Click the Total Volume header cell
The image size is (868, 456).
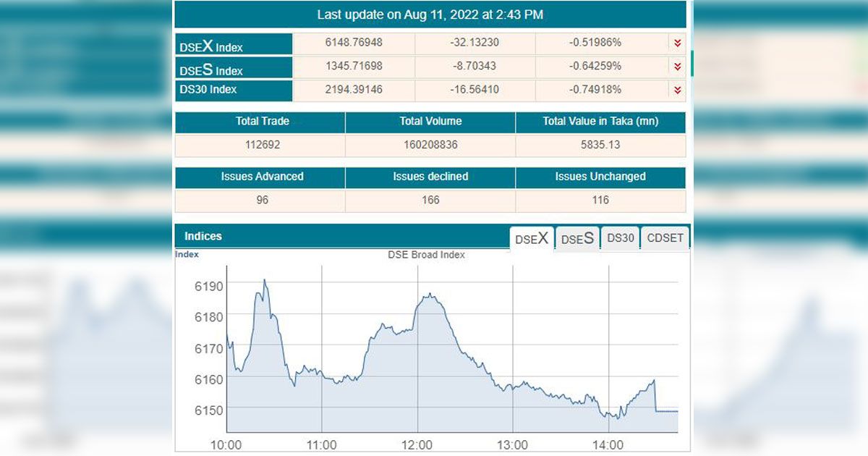(x=430, y=122)
